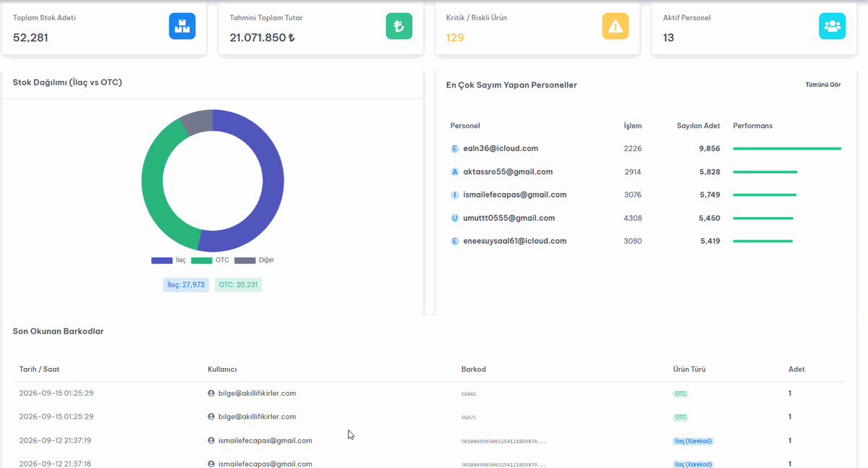
Task: Click the Tarih / Saat column header
Action: point(40,370)
